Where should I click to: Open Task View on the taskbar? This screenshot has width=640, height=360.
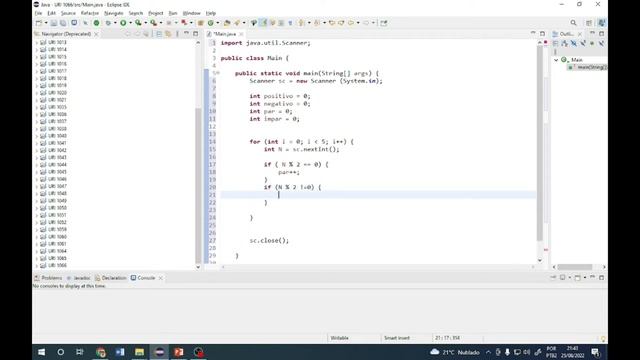[x=80, y=352]
